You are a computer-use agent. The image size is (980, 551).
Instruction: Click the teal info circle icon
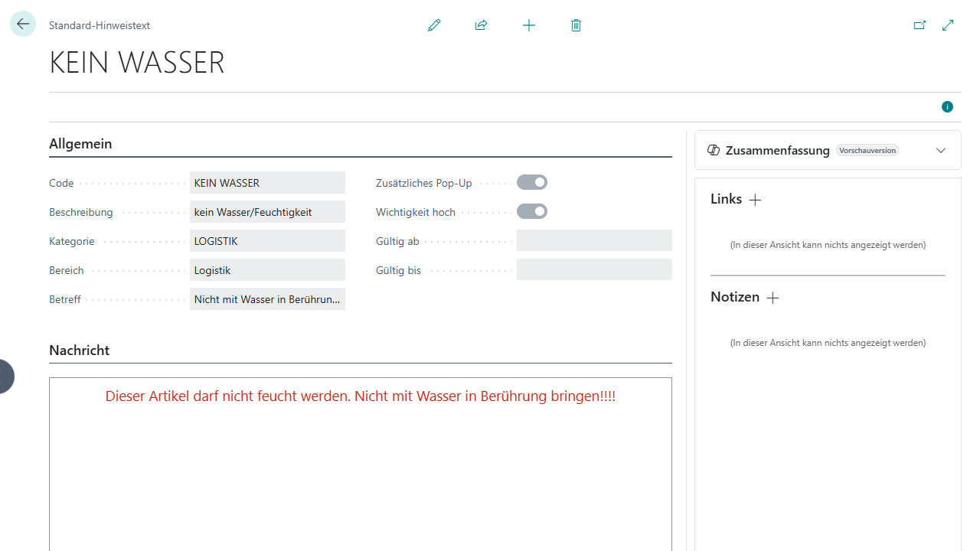pyautogui.click(x=947, y=107)
